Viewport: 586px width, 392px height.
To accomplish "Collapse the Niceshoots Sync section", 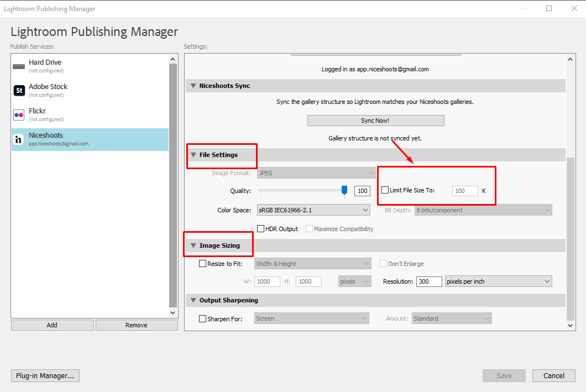I will 193,86.
